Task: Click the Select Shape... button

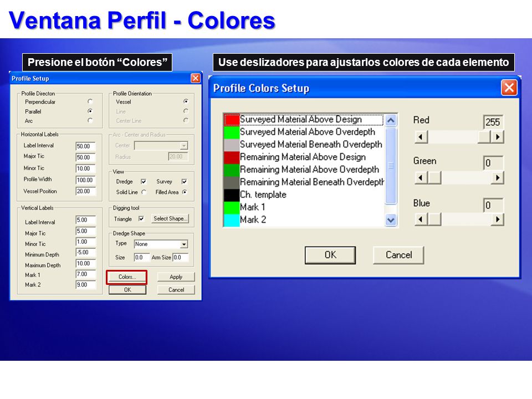Action: click(x=170, y=218)
